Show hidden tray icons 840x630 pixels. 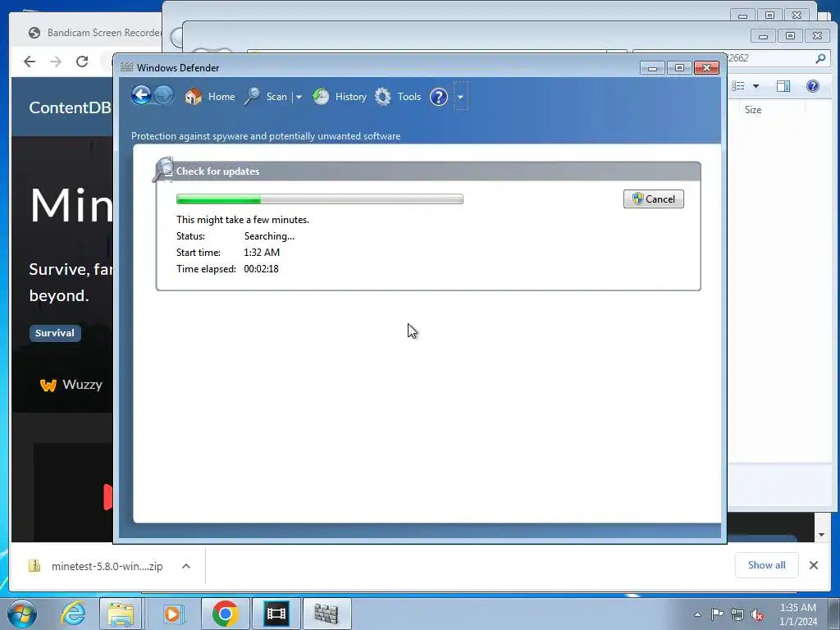(697, 614)
